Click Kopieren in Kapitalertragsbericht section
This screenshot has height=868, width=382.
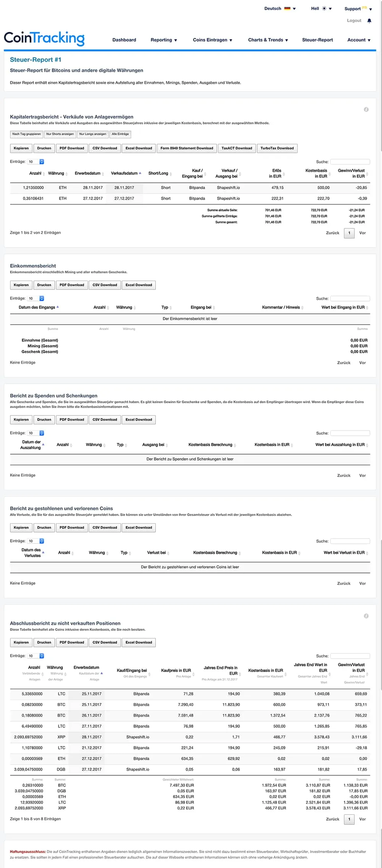21,148
